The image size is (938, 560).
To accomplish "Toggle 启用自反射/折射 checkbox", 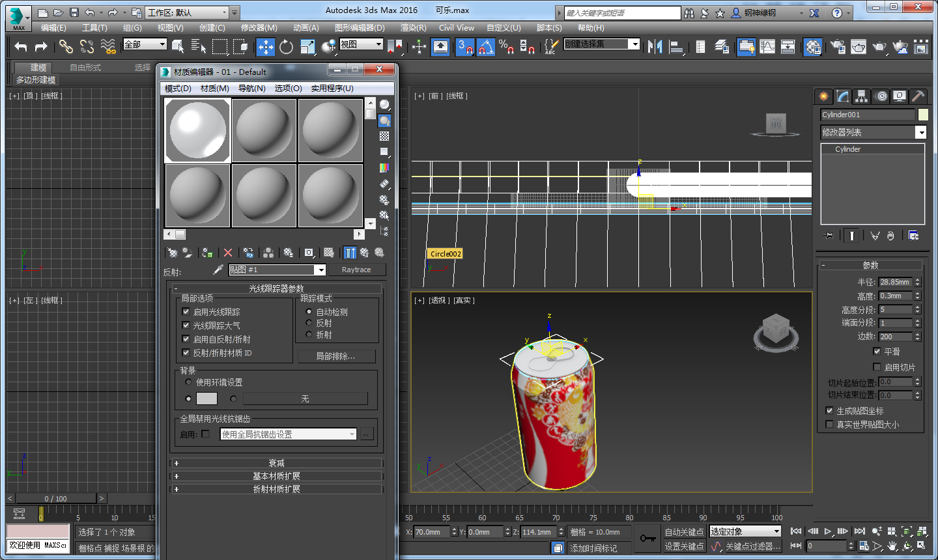I will point(186,339).
